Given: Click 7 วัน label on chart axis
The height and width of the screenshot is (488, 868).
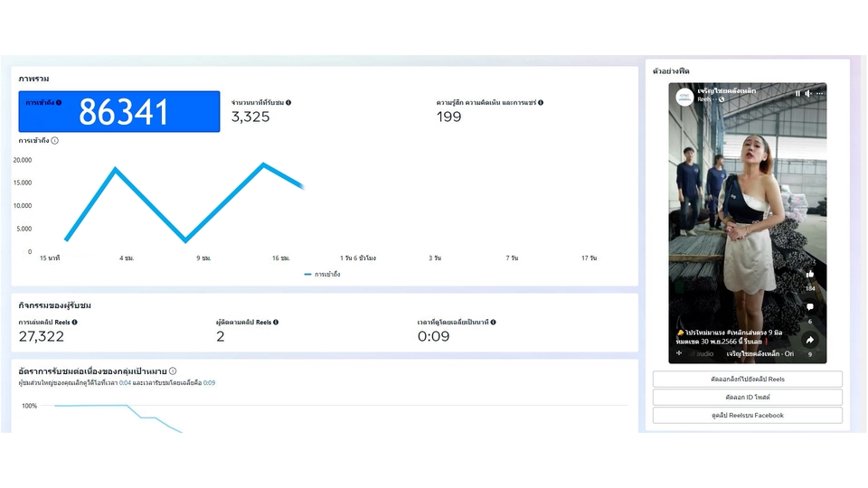Looking at the screenshot, I should 512,258.
